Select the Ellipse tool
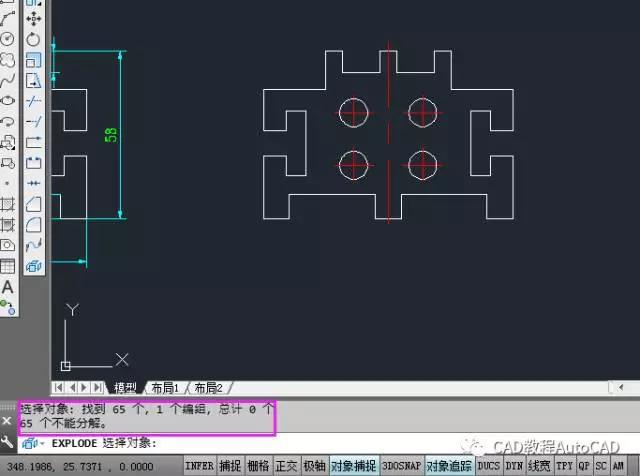Viewport: 640px width, 476px height. [7, 100]
